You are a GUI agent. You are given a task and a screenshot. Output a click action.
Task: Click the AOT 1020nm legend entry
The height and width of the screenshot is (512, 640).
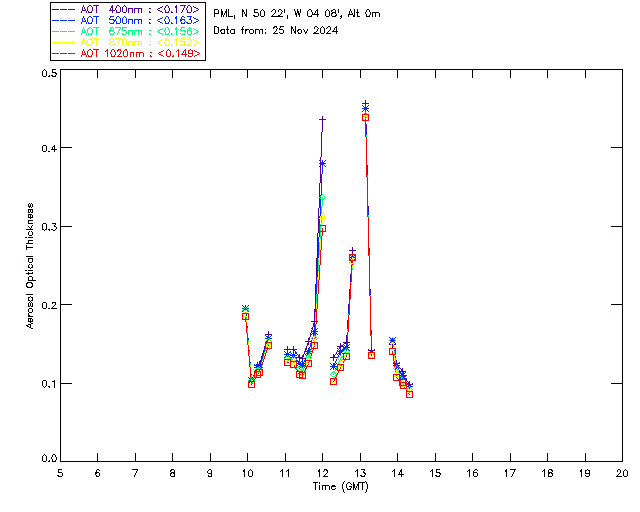[x=126, y=53]
